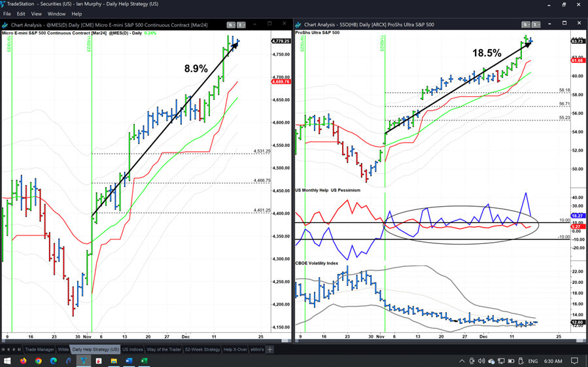
Task: Jump to the first workspace tab arrow
Action: tap(4, 349)
